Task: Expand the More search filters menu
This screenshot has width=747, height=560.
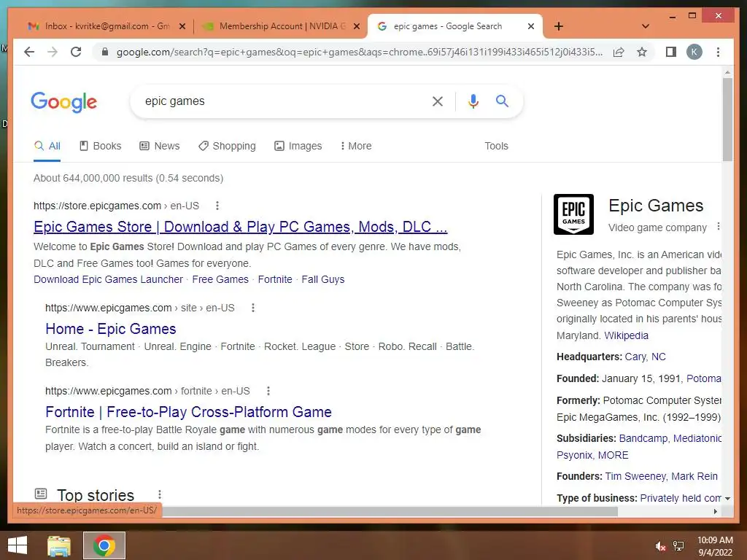Action: tap(356, 146)
